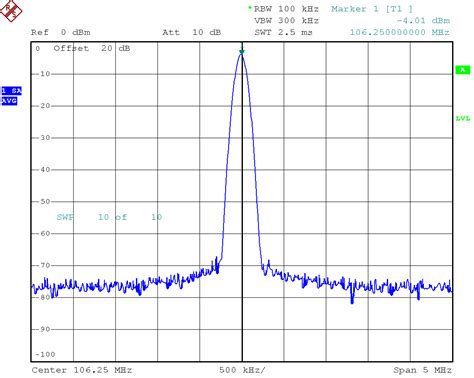Click the Offset 20 dB label
This screenshot has width=474, height=378.
(x=92, y=48)
